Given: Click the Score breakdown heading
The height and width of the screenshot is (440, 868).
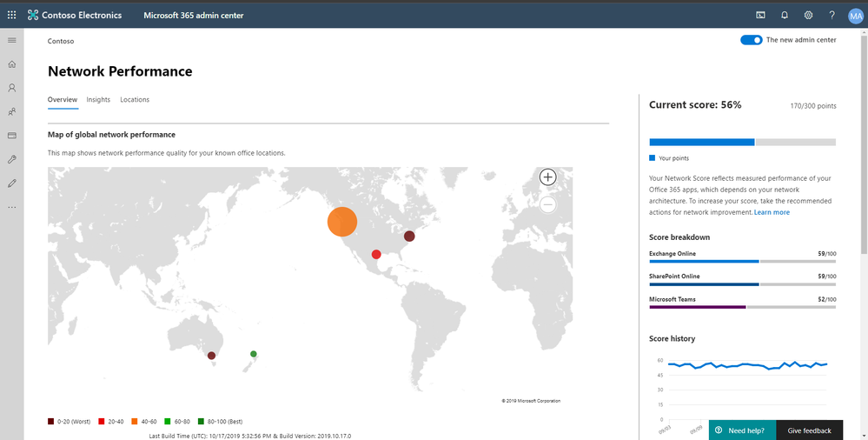Looking at the screenshot, I should [679, 237].
